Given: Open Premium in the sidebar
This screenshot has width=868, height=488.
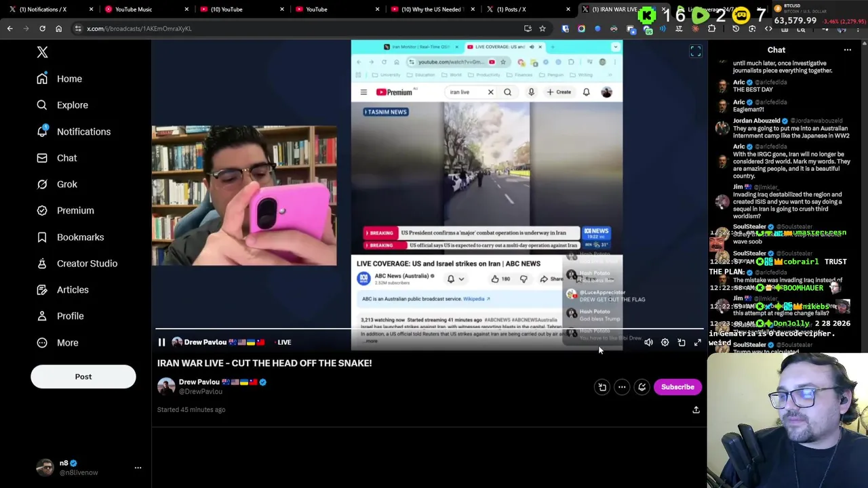Looking at the screenshot, I should click(65, 211).
